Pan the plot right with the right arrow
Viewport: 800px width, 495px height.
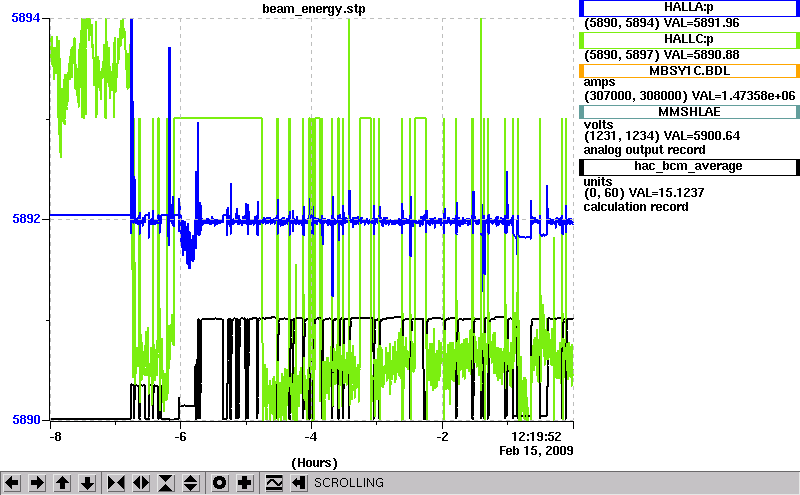point(37,483)
